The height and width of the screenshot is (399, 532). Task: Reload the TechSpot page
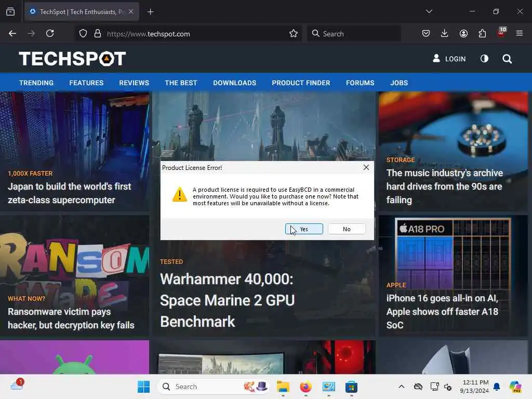pos(50,33)
